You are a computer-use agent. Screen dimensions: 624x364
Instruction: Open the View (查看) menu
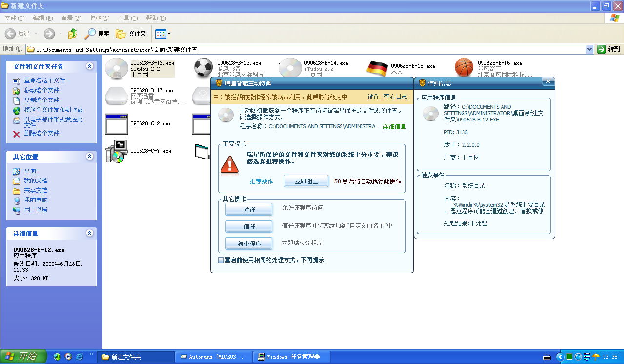71,18
